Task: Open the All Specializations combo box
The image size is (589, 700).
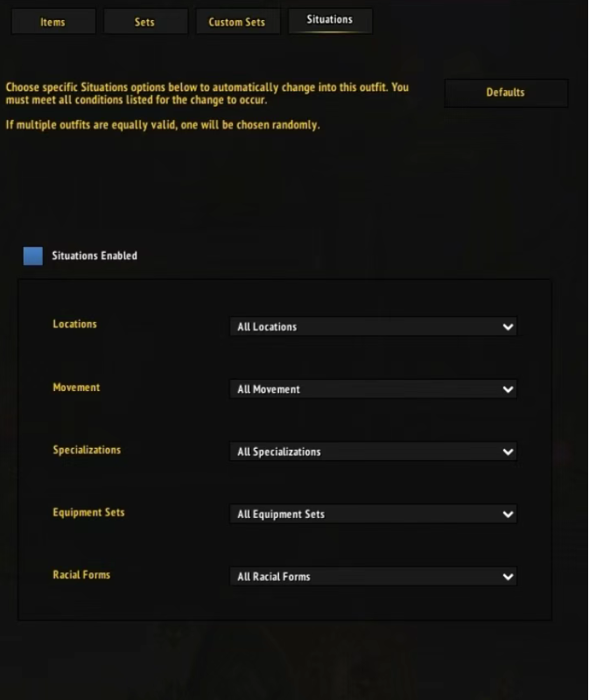Action: pos(372,452)
